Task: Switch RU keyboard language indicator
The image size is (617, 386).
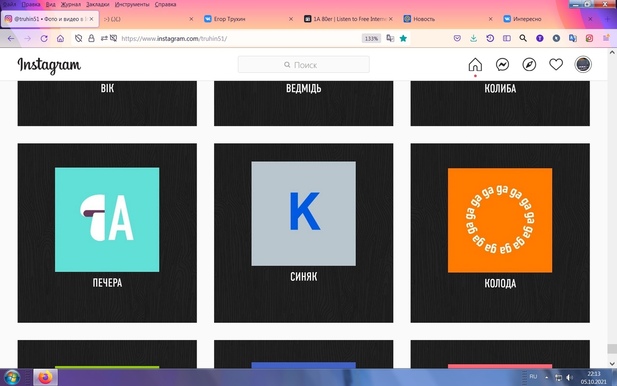Action: click(x=533, y=377)
